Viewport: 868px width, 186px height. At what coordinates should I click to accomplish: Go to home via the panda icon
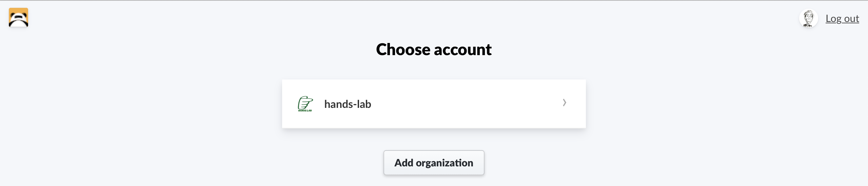pyautogui.click(x=18, y=18)
